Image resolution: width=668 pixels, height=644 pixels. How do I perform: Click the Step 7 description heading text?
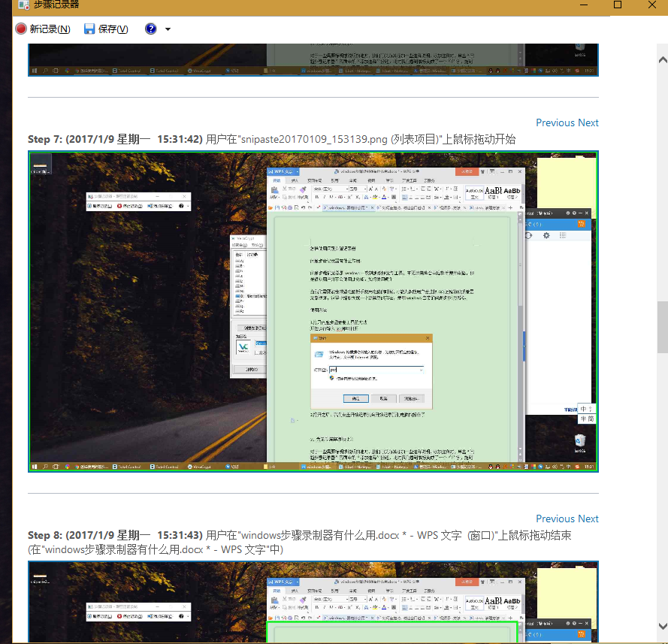click(271, 140)
